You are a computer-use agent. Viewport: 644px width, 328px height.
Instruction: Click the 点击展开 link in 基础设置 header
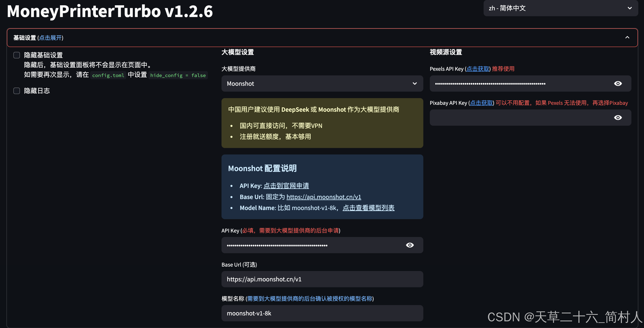coord(50,38)
